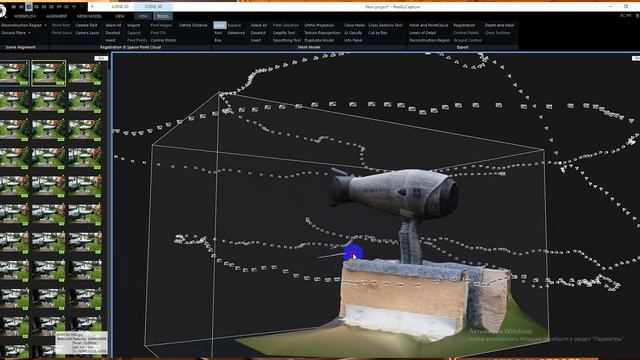Select the Point Lasso tool

coord(62,33)
